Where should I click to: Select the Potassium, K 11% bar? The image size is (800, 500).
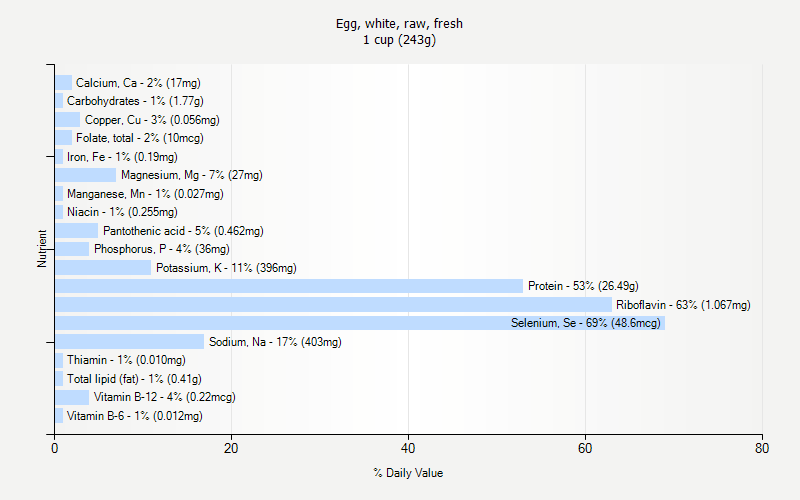click(x=103, y=268)
